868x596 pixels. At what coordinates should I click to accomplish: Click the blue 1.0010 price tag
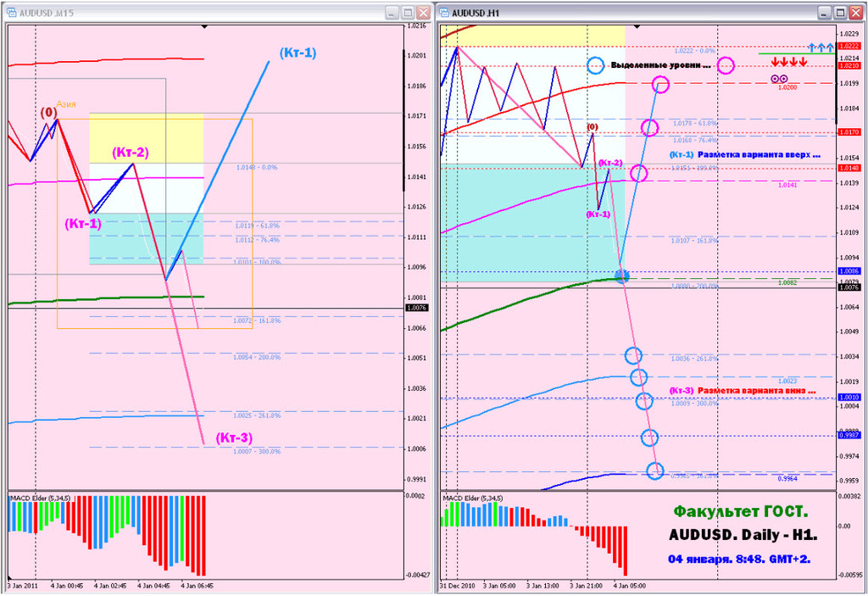pyautogui.click(x=849, y=397)
